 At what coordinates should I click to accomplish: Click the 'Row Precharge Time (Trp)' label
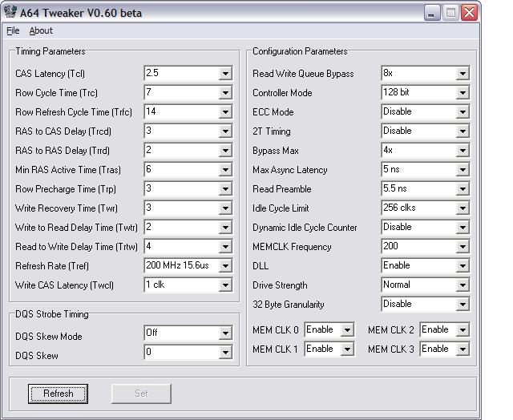pyautogui.click(x=66, y=189)
